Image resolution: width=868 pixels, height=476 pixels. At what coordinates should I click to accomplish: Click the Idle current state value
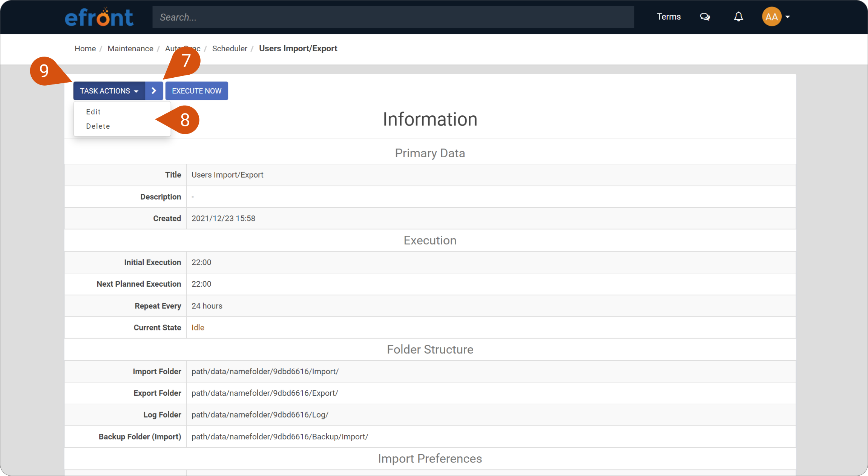tap(198, 327)
